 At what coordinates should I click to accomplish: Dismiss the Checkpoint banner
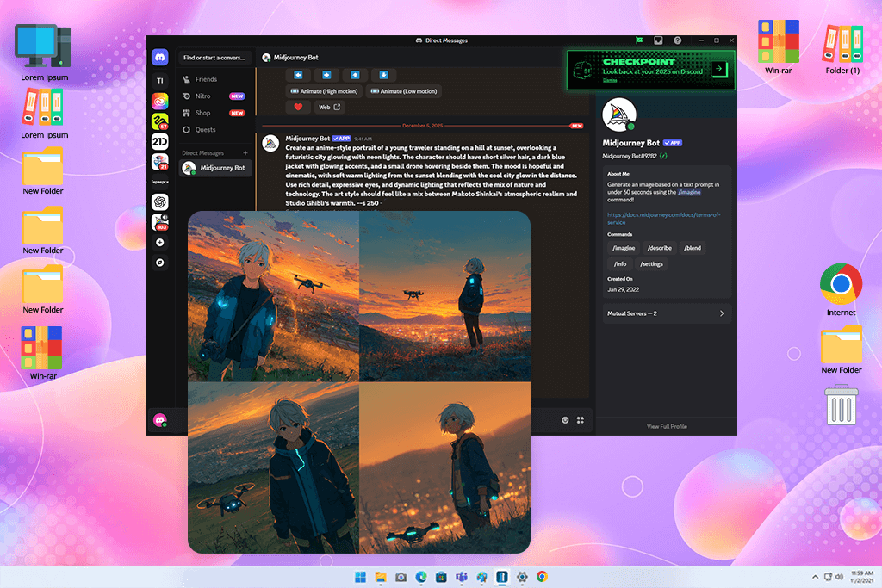(610, 80)
